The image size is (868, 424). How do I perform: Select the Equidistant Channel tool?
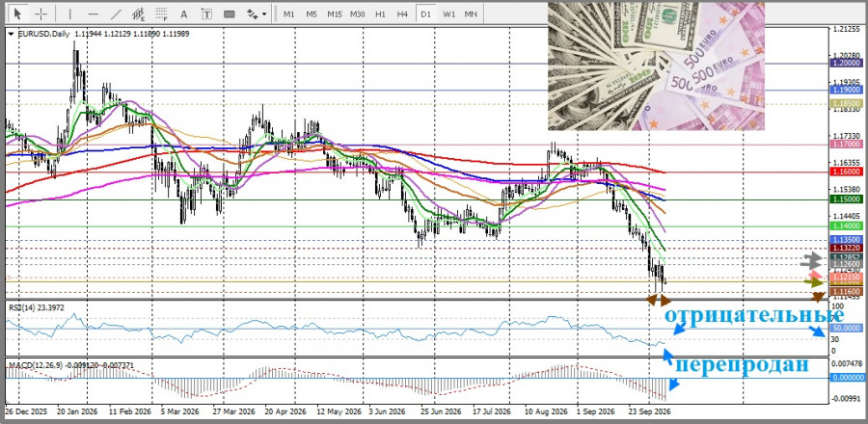(x=138, y=13)
